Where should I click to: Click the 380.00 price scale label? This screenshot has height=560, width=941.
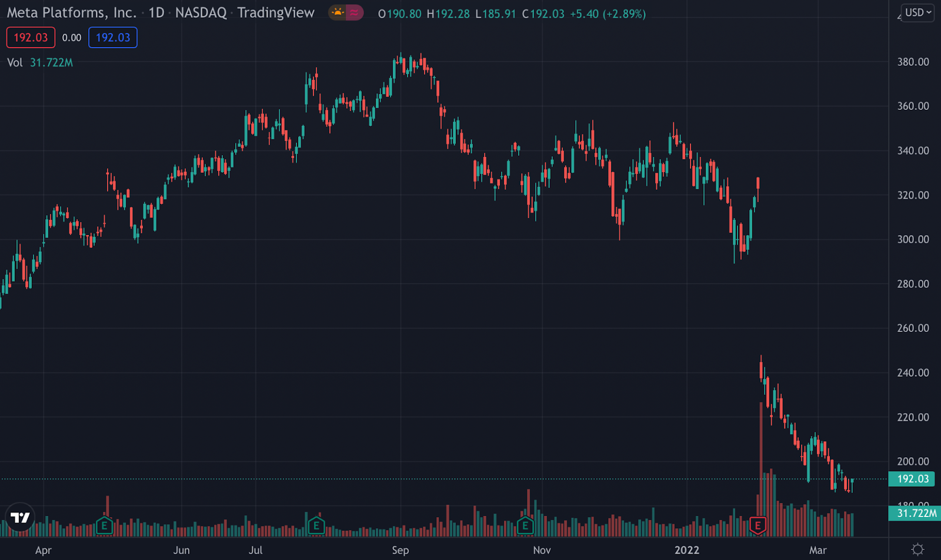913,62
